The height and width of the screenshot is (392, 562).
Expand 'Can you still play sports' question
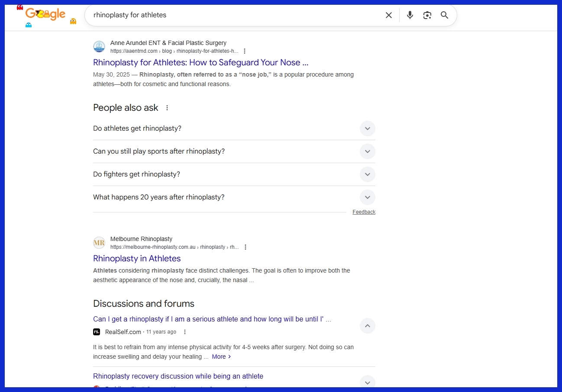(x=367, y=151)
